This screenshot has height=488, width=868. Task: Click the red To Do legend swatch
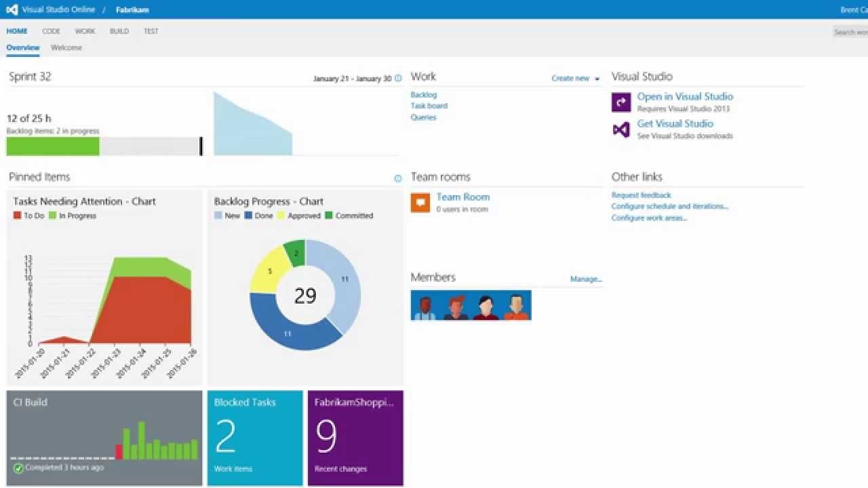click(18, 216)
